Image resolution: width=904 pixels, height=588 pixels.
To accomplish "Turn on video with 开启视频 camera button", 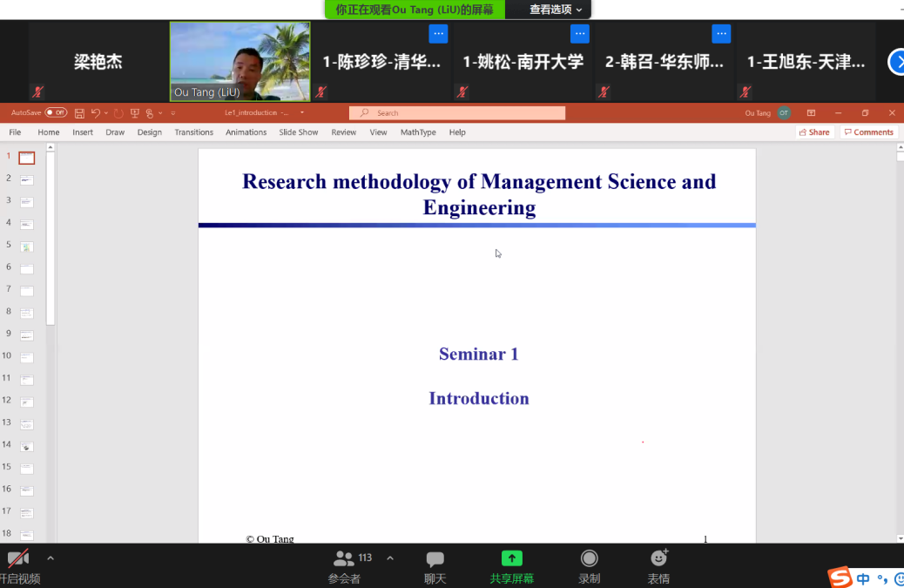I will (x=18, y=559).
